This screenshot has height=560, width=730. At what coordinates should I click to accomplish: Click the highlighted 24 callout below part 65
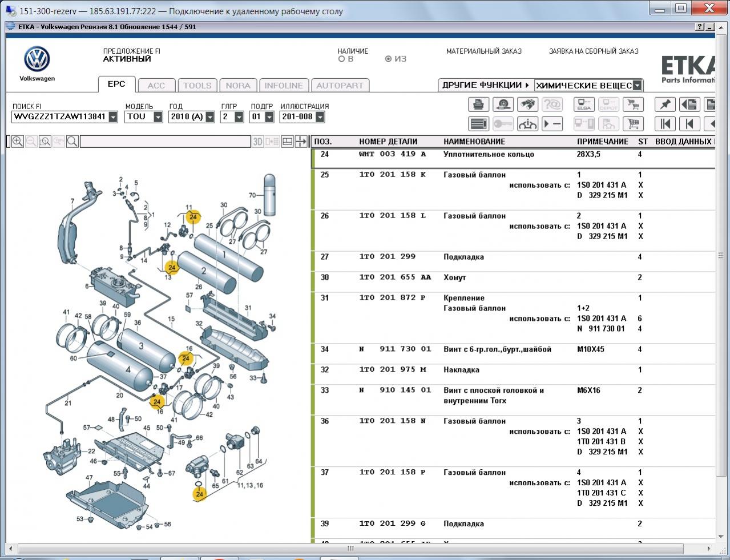199,494
